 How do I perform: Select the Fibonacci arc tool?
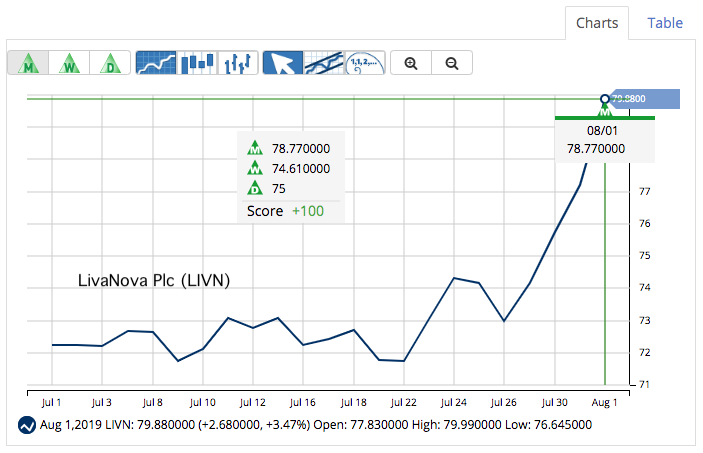click(365, 63)
